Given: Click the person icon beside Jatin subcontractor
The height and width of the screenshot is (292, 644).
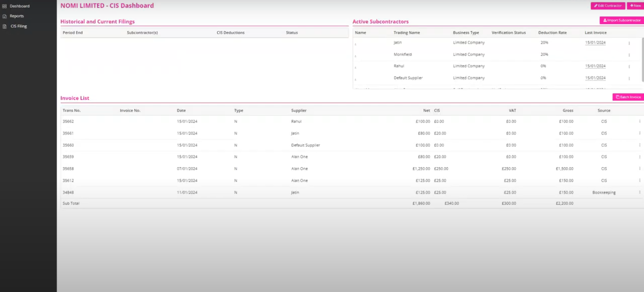Looking at the screenshot, I should point(355,44).
